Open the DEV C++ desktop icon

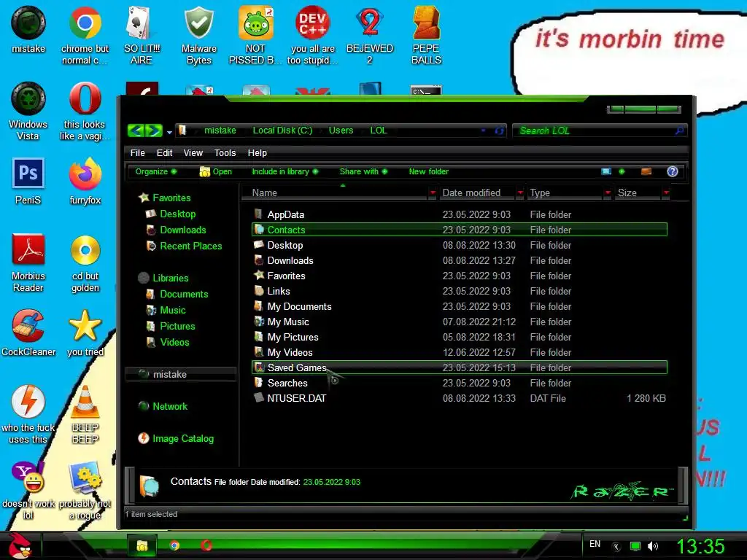[312, 34]
